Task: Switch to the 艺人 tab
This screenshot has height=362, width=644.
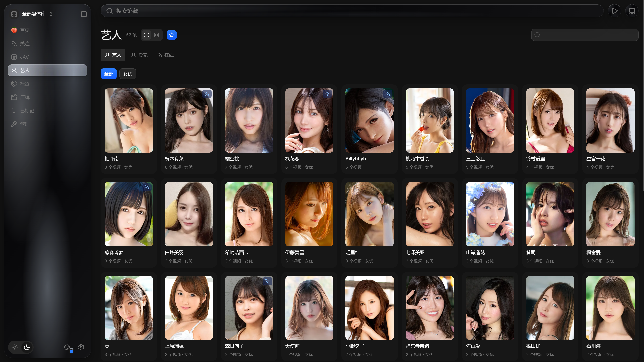Action: point(113,55)
